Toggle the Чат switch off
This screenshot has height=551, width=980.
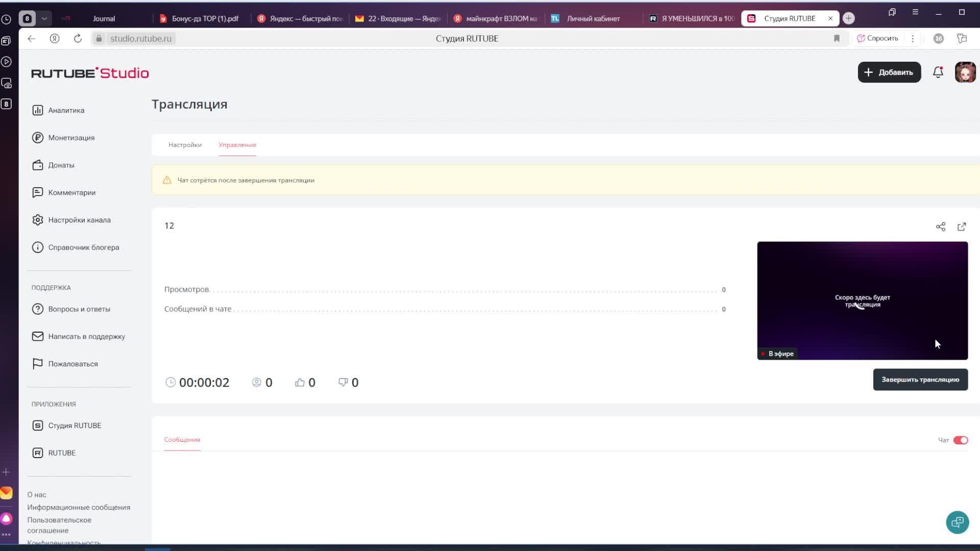pos(961,440)
